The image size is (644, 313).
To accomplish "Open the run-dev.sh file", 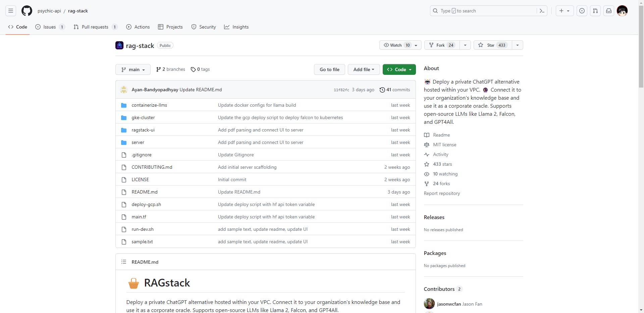I will pyautogui.click(x=143, y=229).
